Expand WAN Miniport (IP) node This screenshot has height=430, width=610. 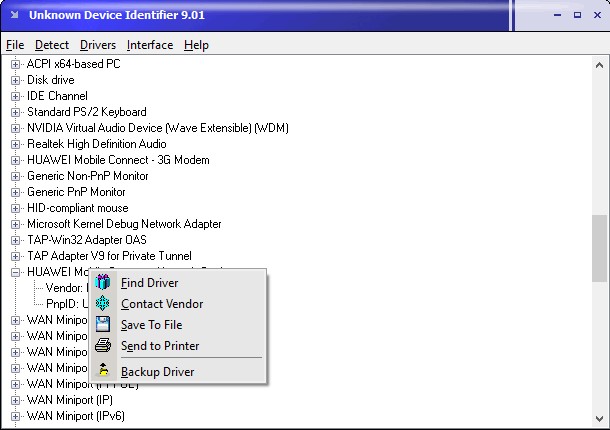[15, 400]
